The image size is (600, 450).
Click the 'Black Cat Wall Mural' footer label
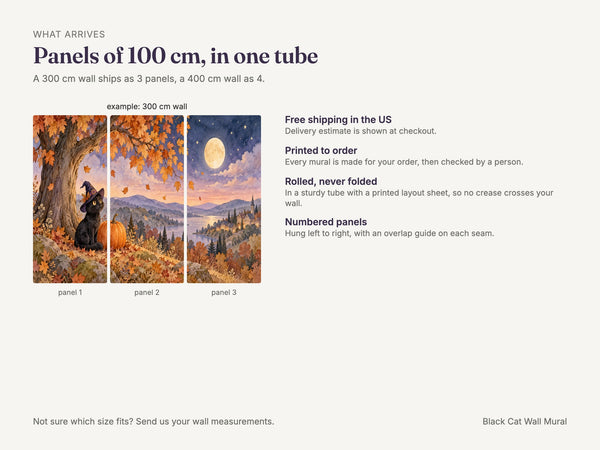(525, 421)
